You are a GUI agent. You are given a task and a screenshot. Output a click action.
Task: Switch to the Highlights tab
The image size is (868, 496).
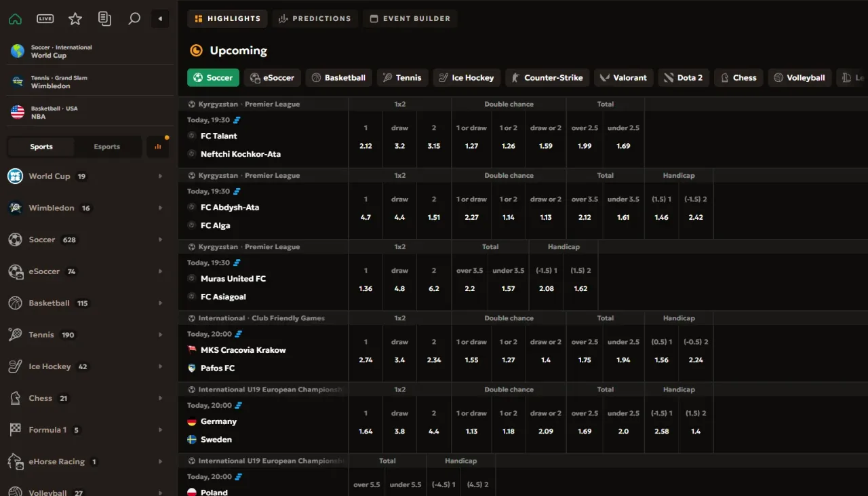(x=227, y=19)
